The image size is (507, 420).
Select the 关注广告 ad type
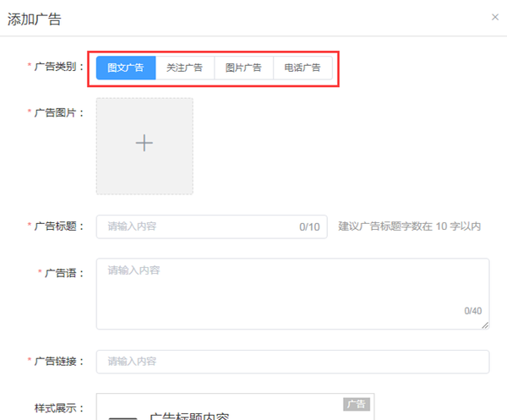coord(185,68)
